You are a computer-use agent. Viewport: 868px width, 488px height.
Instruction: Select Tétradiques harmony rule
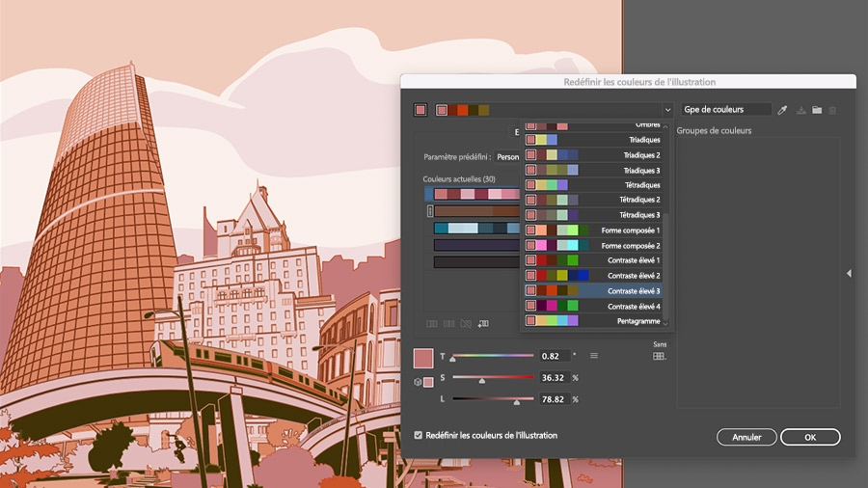click(593, 185)
